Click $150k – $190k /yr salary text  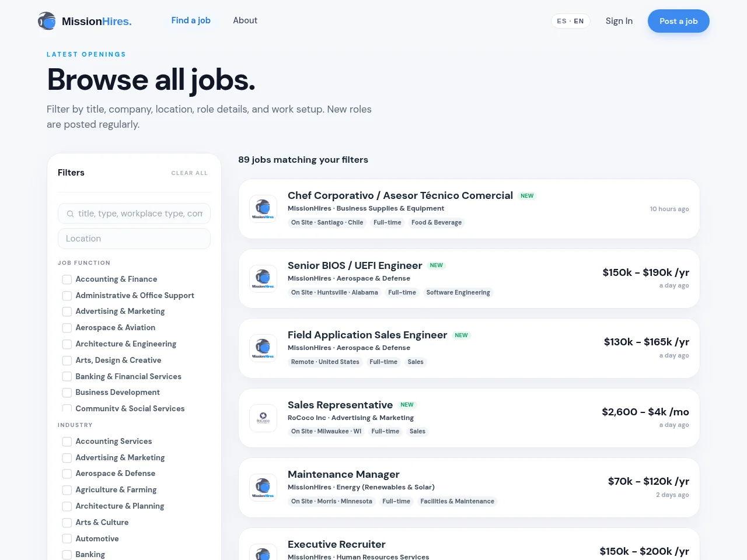click(646, 272)
